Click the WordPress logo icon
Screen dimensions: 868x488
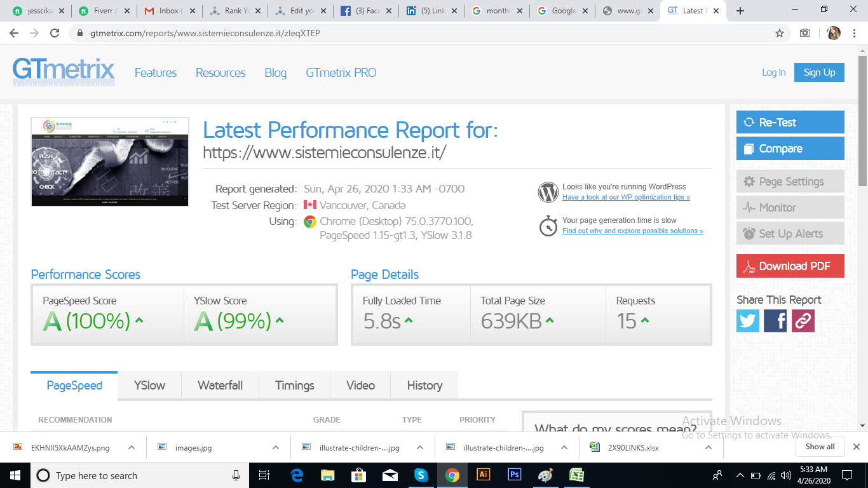point(548,192)
